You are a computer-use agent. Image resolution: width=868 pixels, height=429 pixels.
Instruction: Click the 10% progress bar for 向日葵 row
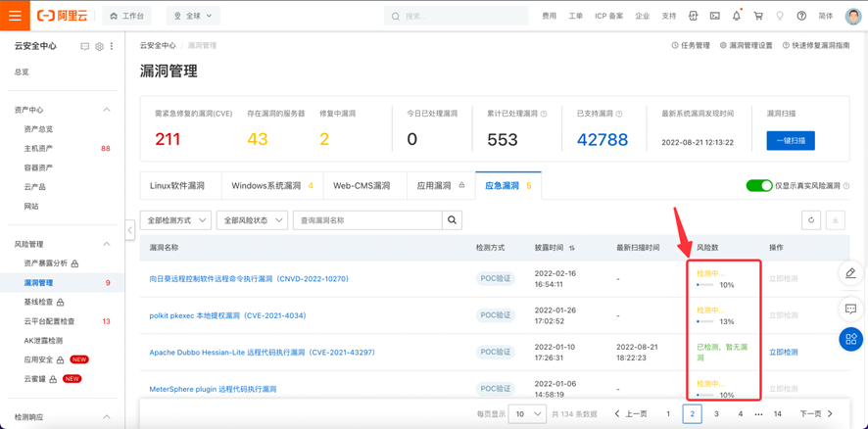click(705, 285)
